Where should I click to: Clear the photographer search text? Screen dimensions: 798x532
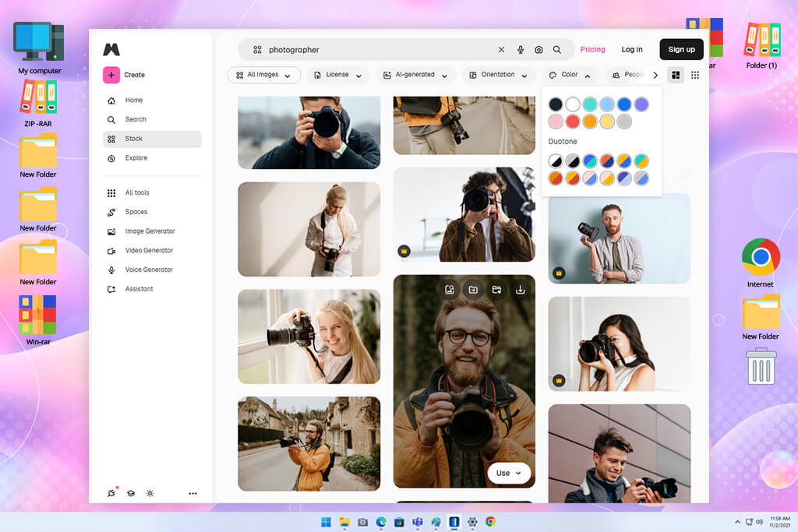[x=501, y=49]
